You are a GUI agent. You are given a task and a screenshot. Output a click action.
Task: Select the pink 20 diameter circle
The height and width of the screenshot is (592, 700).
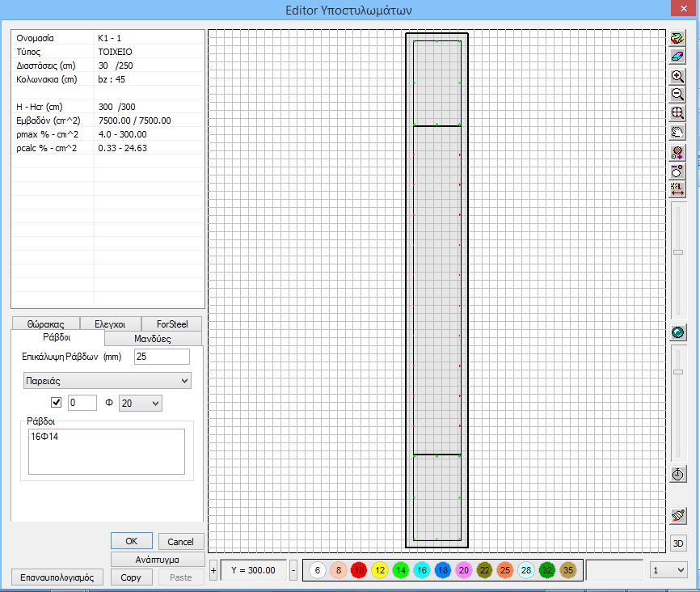tap(464, 570)
